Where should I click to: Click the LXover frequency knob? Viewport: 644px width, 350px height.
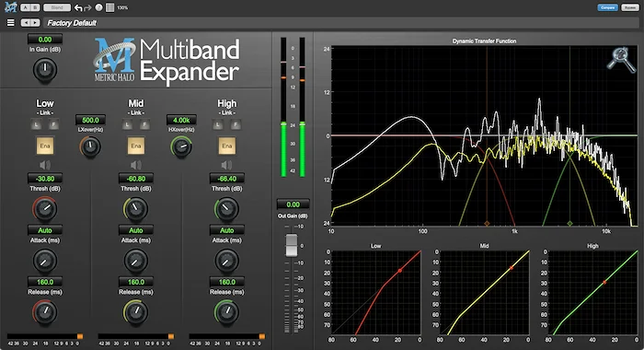[90, 146]
